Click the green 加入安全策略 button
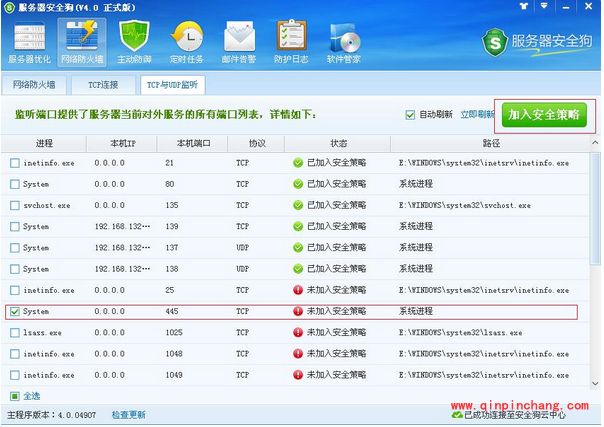The image size is (604, 427). click(545, 115)
